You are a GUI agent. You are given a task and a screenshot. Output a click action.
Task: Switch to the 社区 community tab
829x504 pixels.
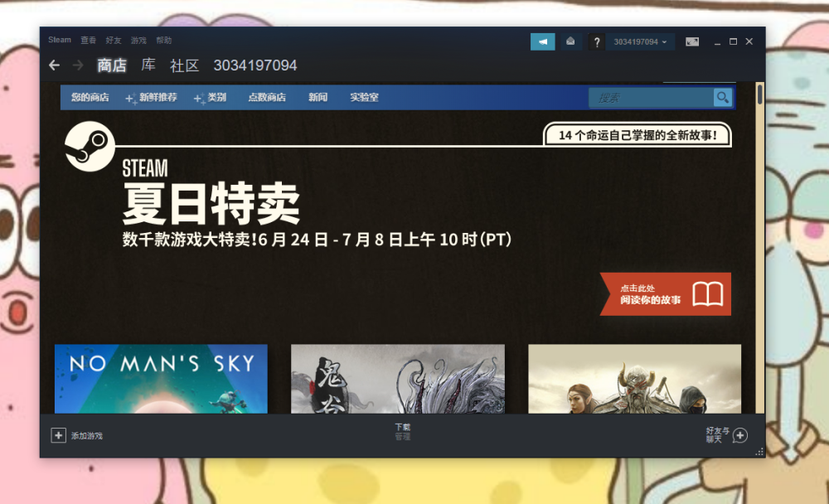pos(185,65)
